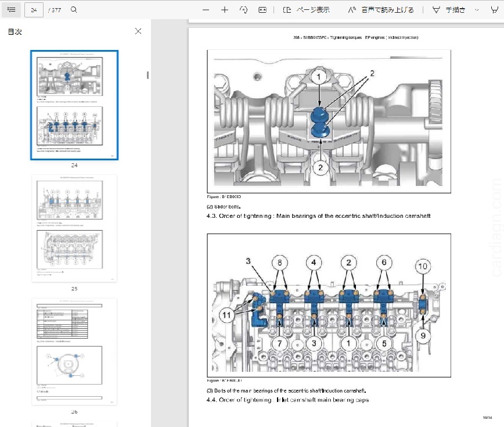Click the "26" label under the third thumbnail
The width and height of the screenshot is (504, 427).
(x=74, y=412)
